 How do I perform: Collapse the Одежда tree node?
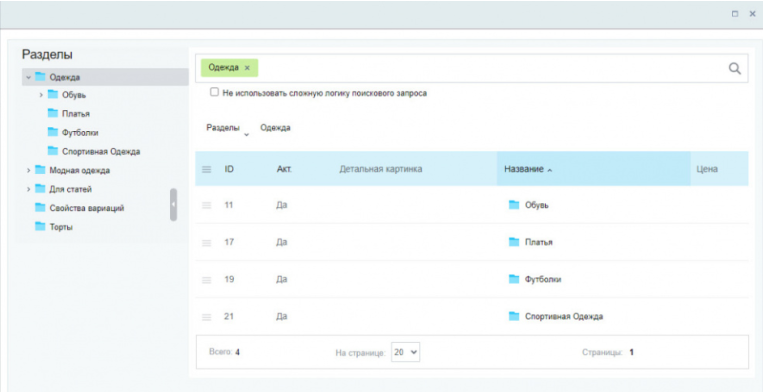pos(28,77)
